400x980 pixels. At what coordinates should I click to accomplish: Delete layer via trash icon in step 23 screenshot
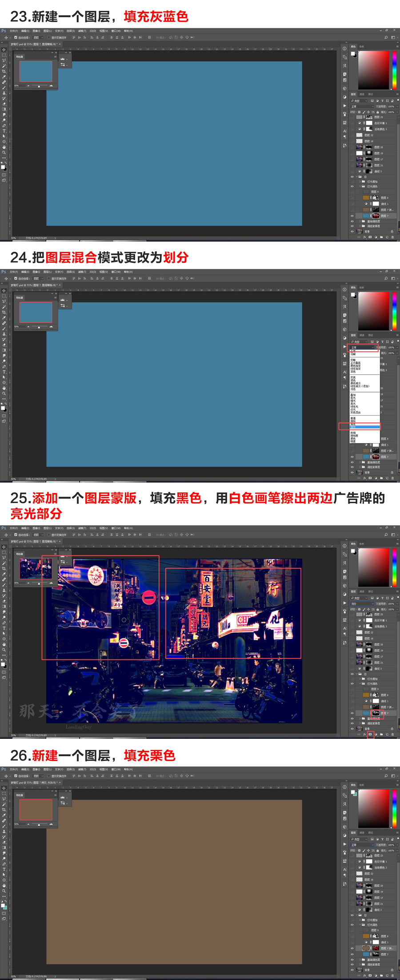tap(392, 237)
